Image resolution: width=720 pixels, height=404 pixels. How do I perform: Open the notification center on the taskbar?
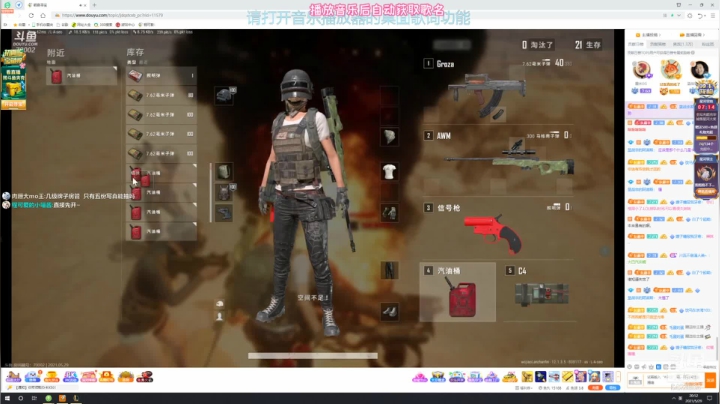click(x=709, y=398)
